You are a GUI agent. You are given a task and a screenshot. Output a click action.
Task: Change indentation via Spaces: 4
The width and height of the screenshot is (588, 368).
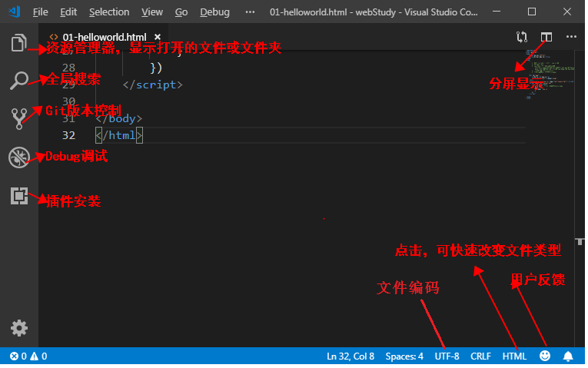tap(404, 356)
